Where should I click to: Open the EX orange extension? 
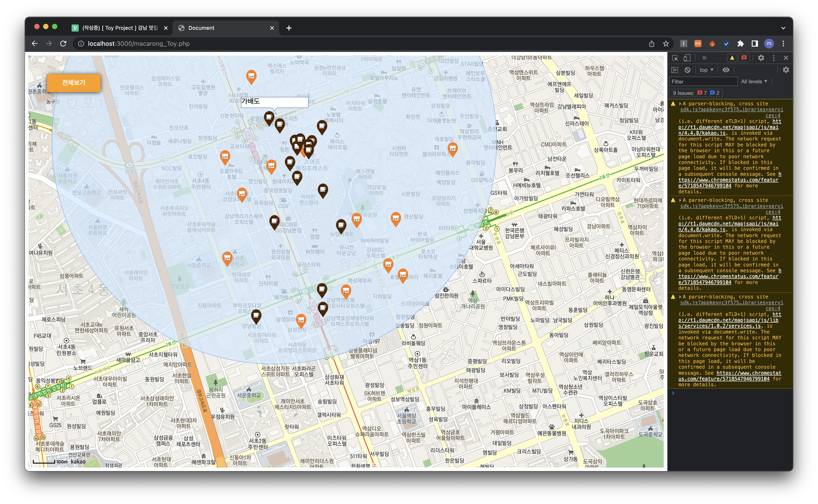coord(698,44)
